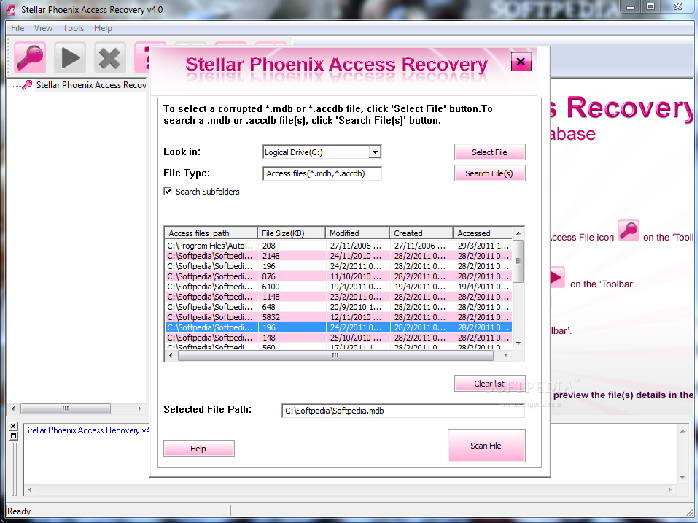Open the View menu
Viewport: 698px width, 523px height.
43,28
